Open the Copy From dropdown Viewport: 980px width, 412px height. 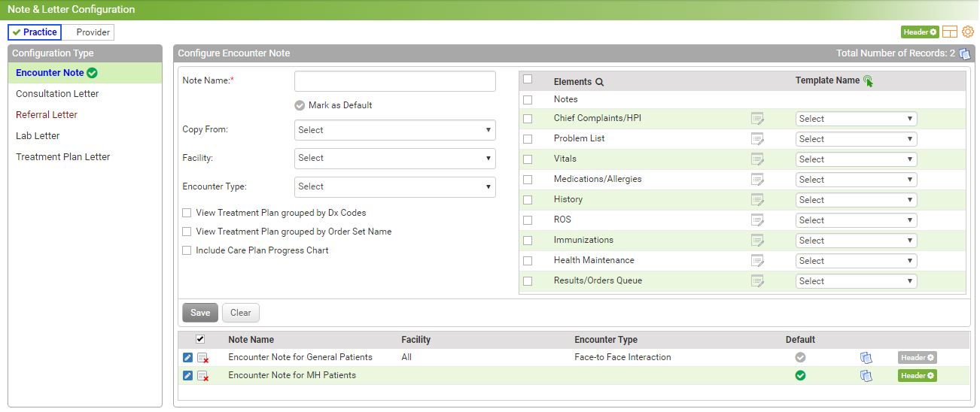pyautogui.click(x=395, y=130)
